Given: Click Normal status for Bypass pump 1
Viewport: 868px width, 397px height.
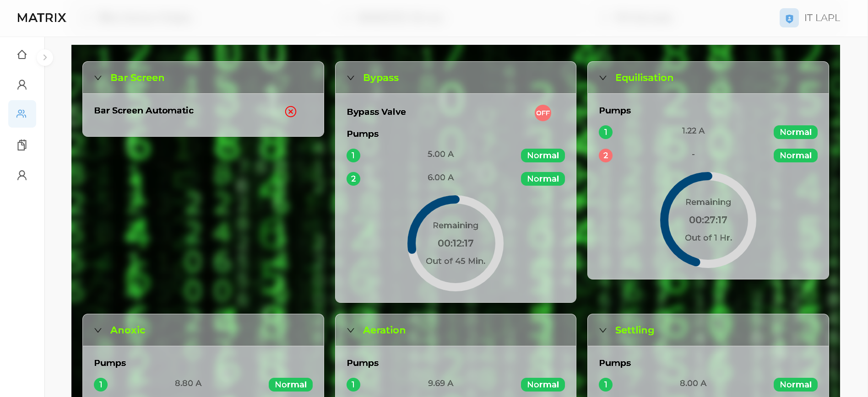Looking at the screenshot, I should point(542,156).
